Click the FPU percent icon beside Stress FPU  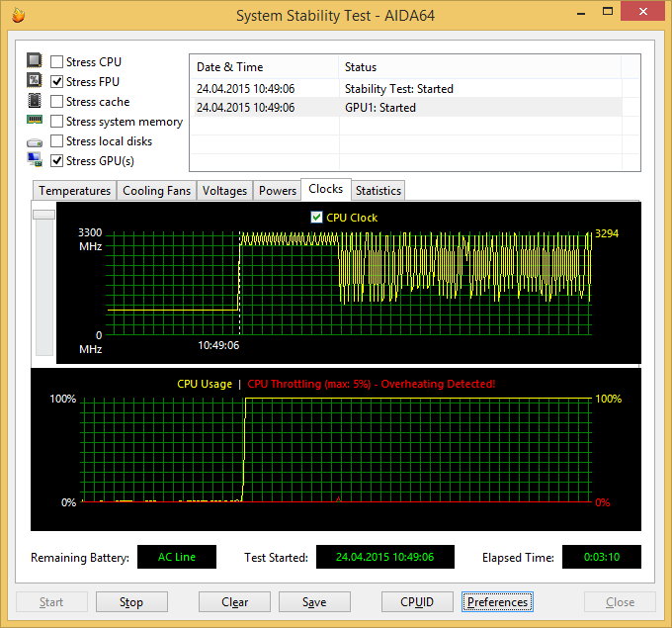(x=35, y=80)
